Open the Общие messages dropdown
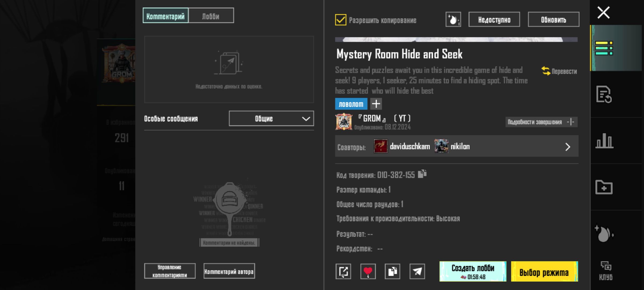644x290 pixels. coord(271,118)
